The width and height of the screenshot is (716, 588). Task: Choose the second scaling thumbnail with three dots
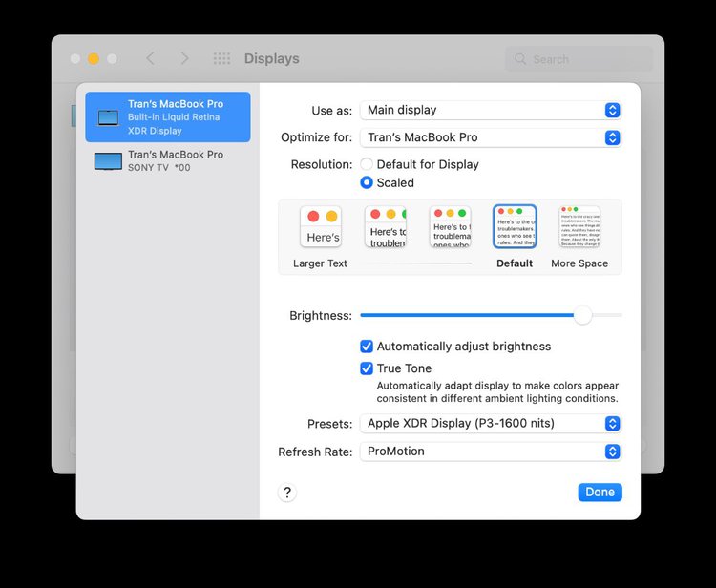(386, 226)
